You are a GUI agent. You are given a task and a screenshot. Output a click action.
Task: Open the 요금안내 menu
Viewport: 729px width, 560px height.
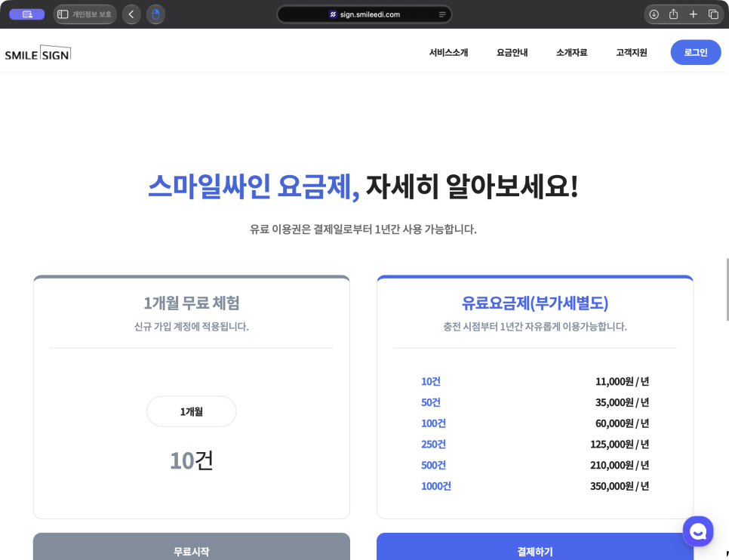(512, 53)
